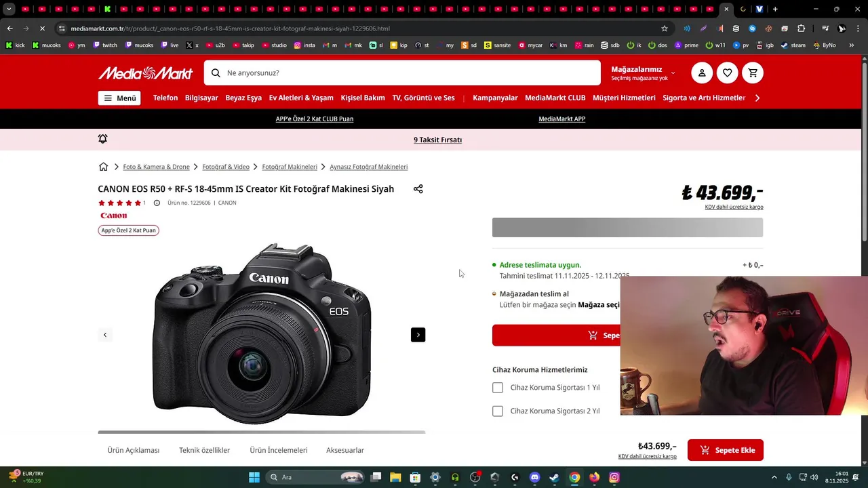
Task: Open the shopping cart icon in header
Action: point(753,73)
